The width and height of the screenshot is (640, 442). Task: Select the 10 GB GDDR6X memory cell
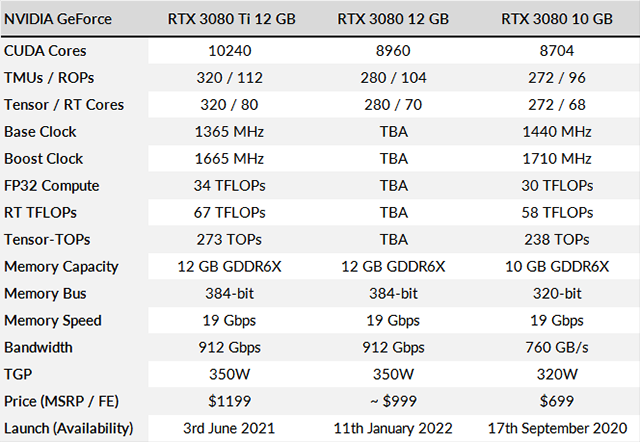[x=555, y=266]
